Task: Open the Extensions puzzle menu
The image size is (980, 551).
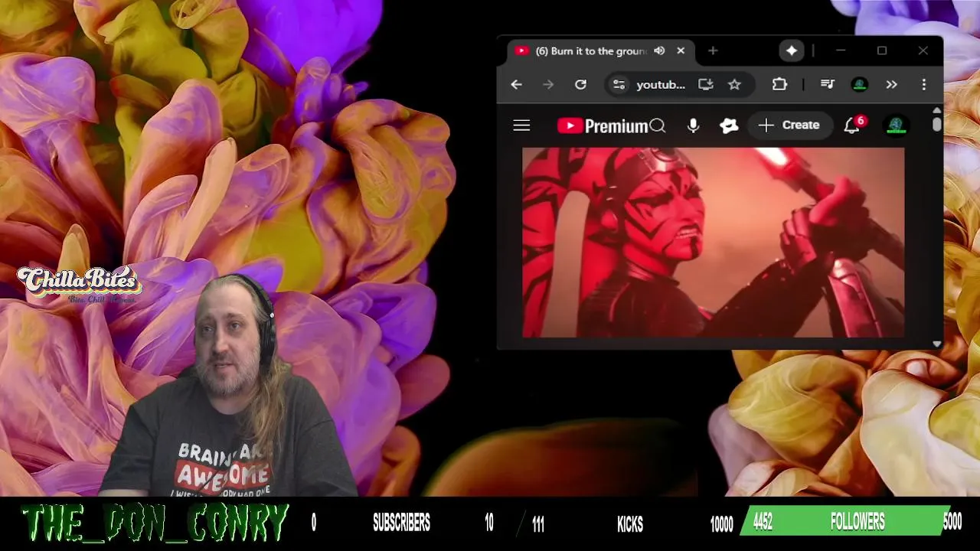Action: pyautogui.click(x=779, y=85)
